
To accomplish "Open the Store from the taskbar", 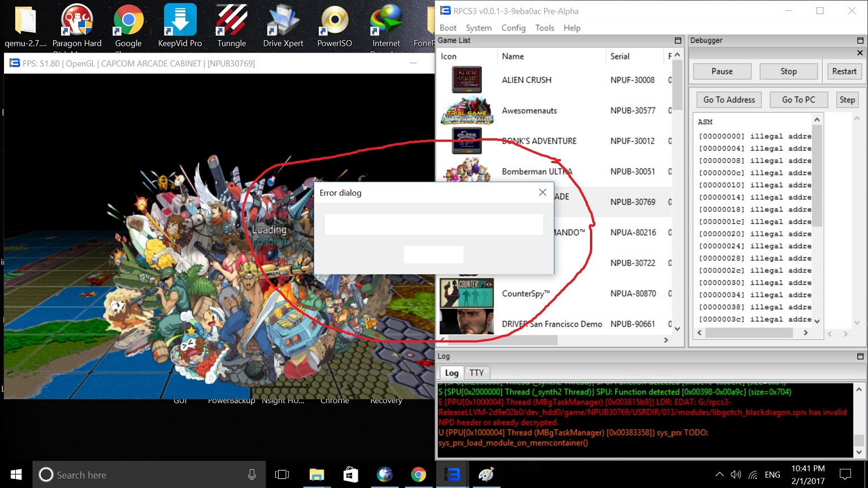I will point(350,474).
